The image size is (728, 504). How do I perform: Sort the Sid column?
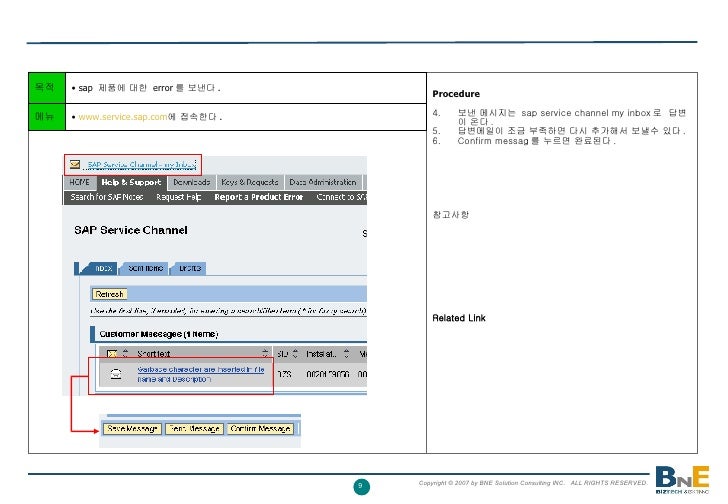pyautogui.click(x=295, y=354)
